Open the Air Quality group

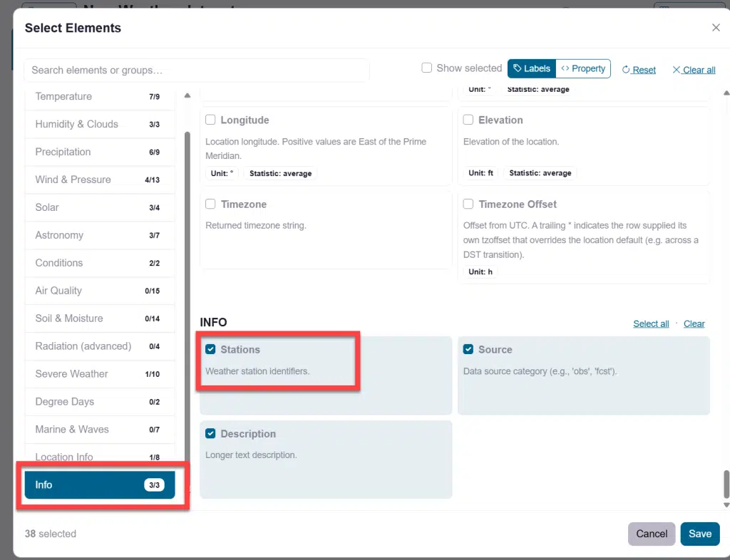(x=100, y=291)
